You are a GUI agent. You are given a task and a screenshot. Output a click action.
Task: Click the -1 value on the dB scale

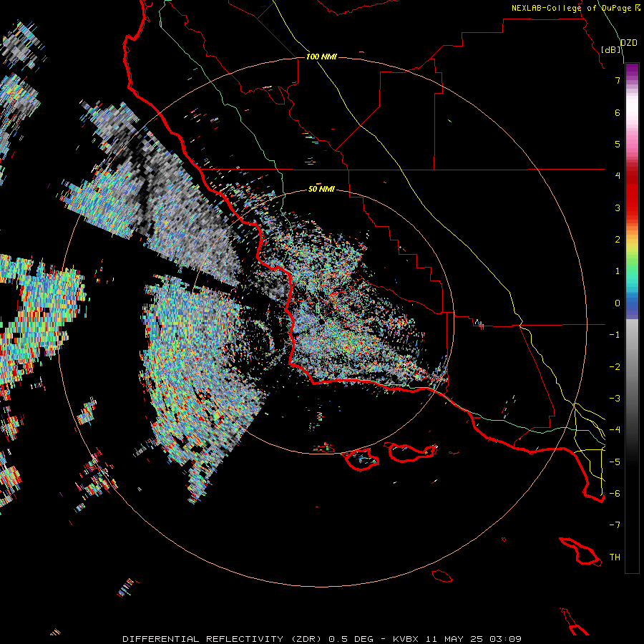[615, 335]
